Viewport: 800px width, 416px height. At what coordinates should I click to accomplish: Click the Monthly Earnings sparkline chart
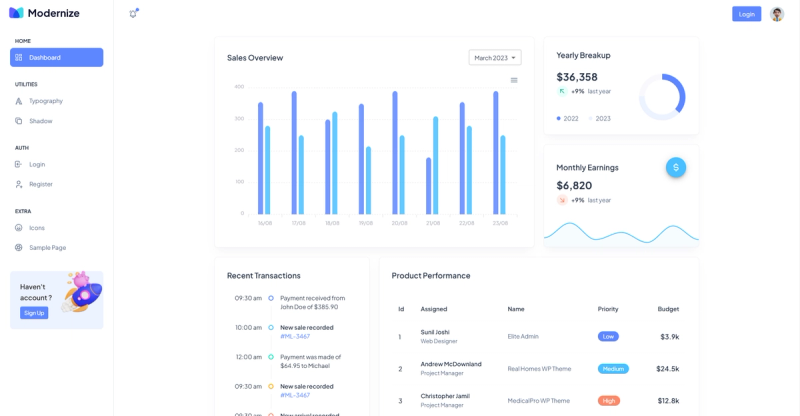click(x=621, y=235)
